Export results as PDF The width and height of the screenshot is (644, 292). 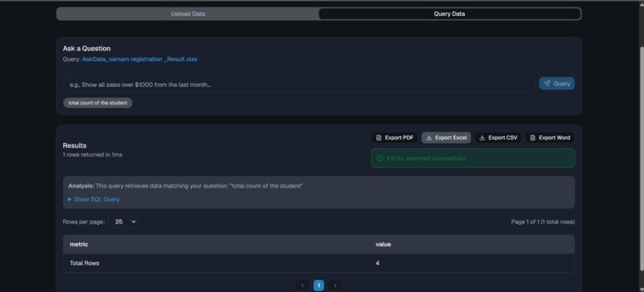(x=394, y=138)
